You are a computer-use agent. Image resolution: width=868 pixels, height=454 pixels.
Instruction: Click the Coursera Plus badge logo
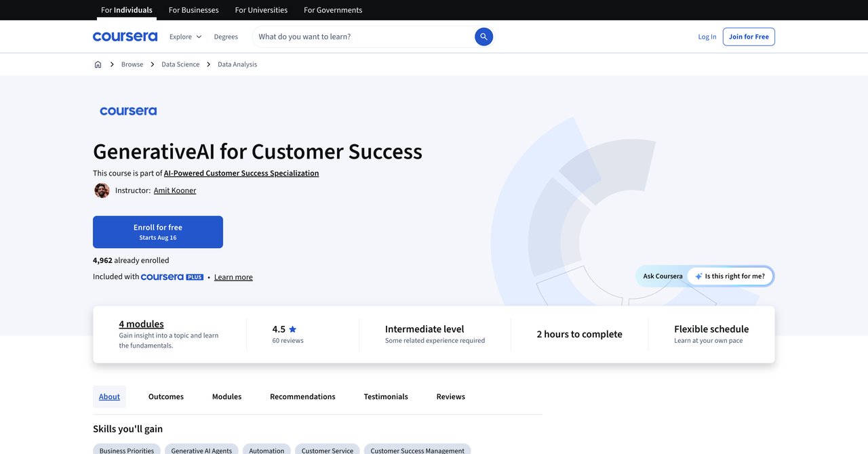172,277
